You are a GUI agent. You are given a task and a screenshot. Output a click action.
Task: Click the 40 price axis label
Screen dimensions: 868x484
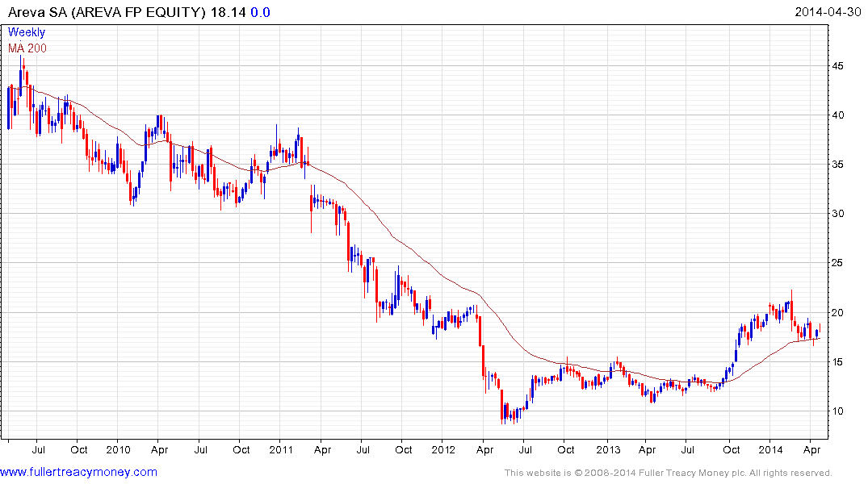pos(838,115)
